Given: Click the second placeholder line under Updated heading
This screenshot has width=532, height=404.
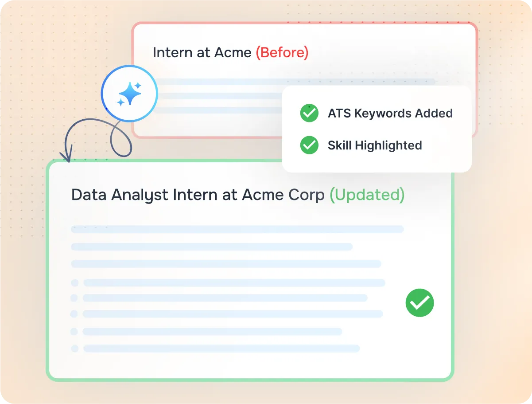Looking at the screenshot, I should (x=212, y=247).
